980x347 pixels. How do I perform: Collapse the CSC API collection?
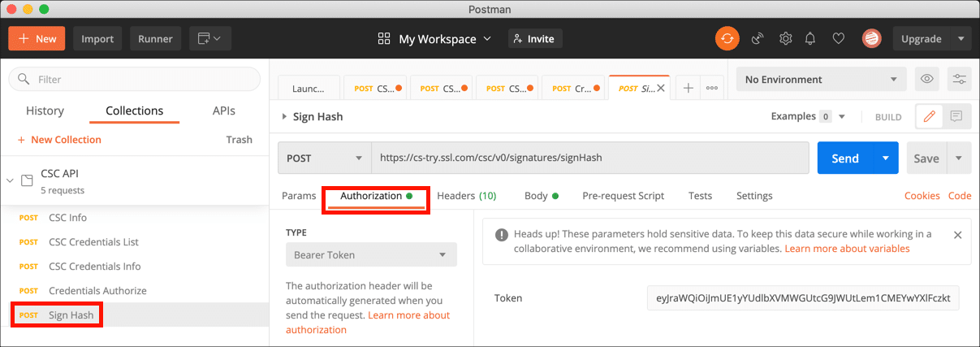tap(11, 180)
